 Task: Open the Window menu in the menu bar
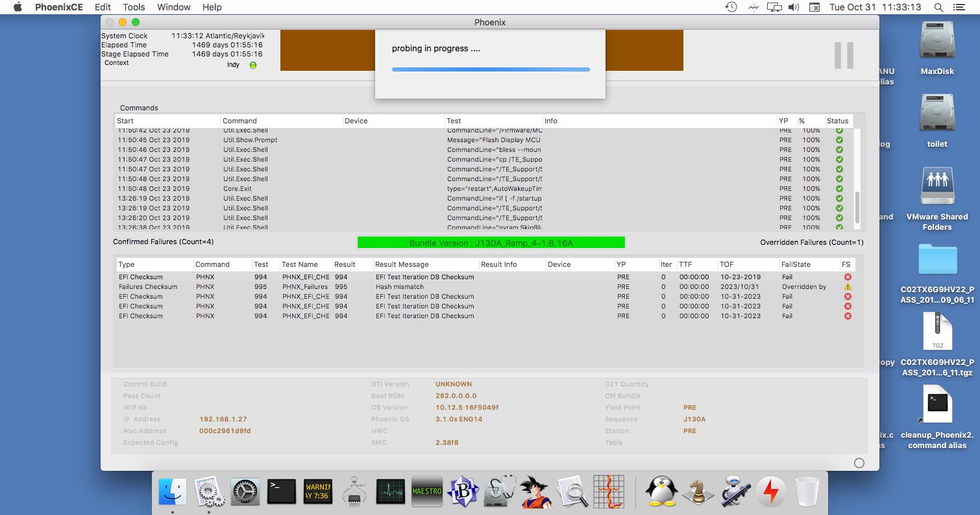point(173,7)
